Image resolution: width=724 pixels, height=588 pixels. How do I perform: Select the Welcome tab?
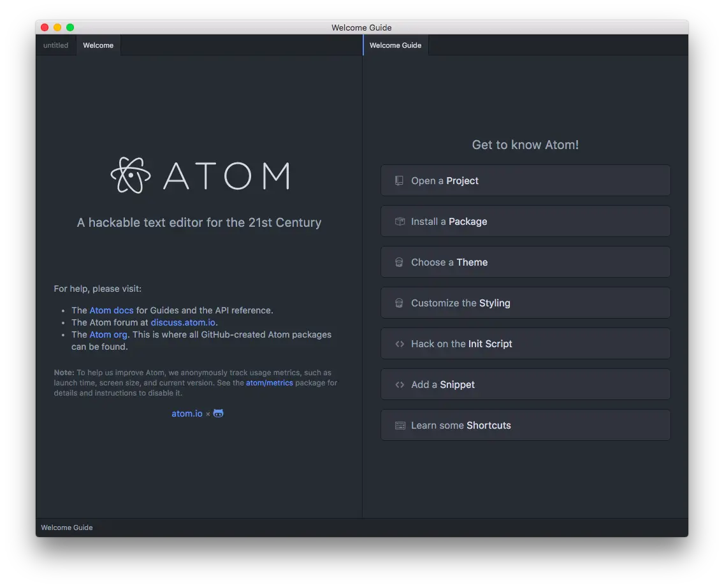pyautogui.click(x=98, y=45)
